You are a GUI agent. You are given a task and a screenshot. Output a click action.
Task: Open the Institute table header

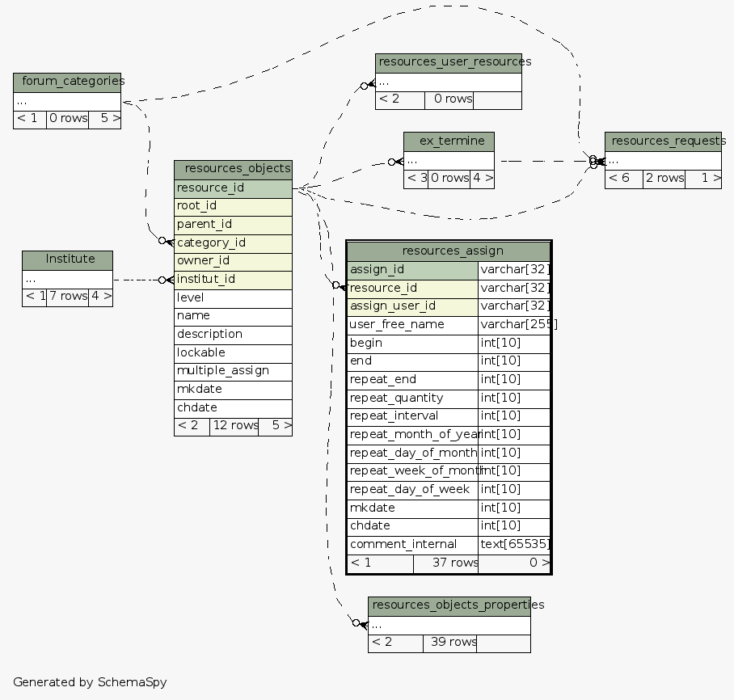pyautogui.click(x=67, y=259)
